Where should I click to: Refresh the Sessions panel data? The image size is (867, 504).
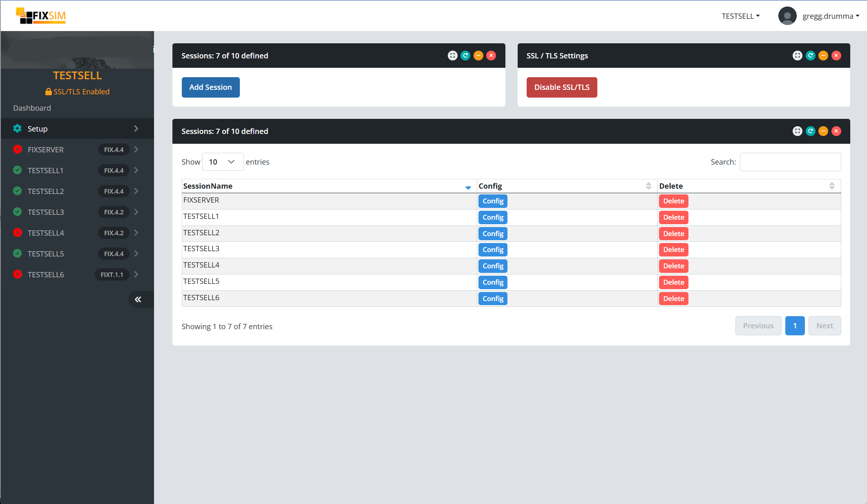pyautogui.click(x=810, y=131)
